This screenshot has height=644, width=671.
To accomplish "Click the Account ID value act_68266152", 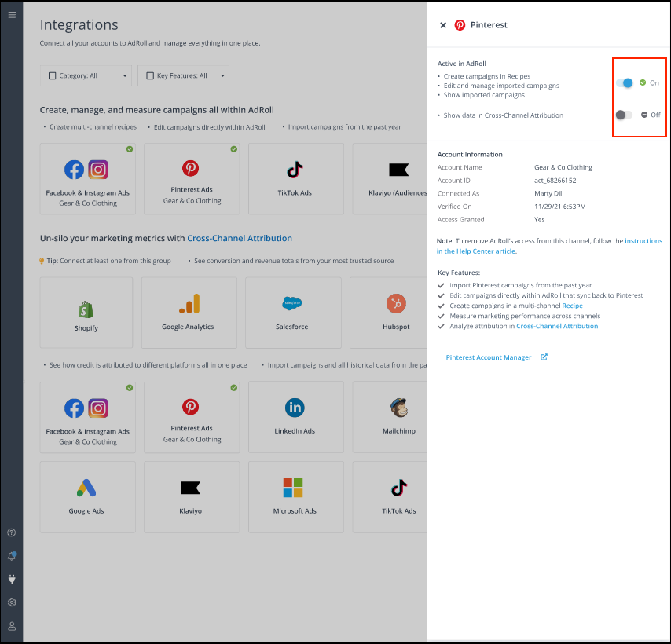I will click(x=555, y=181).
